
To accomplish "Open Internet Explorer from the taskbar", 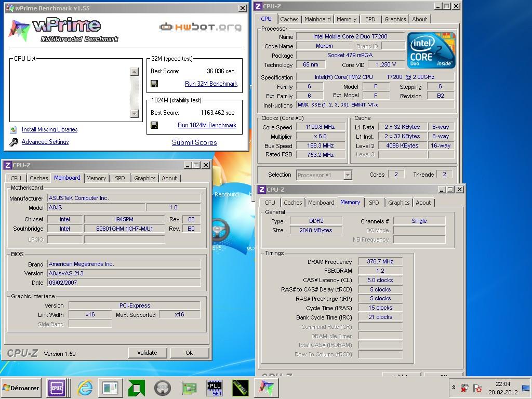I will click(x=85, y=388).
